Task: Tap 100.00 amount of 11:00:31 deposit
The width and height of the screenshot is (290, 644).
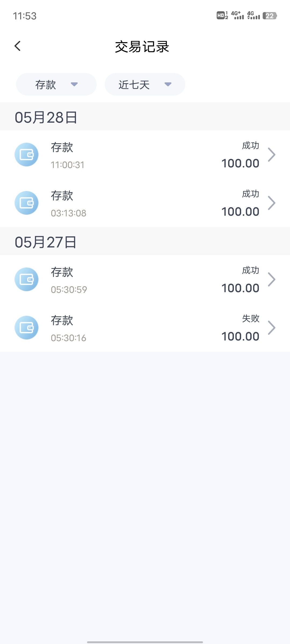Action: (240, 163)
